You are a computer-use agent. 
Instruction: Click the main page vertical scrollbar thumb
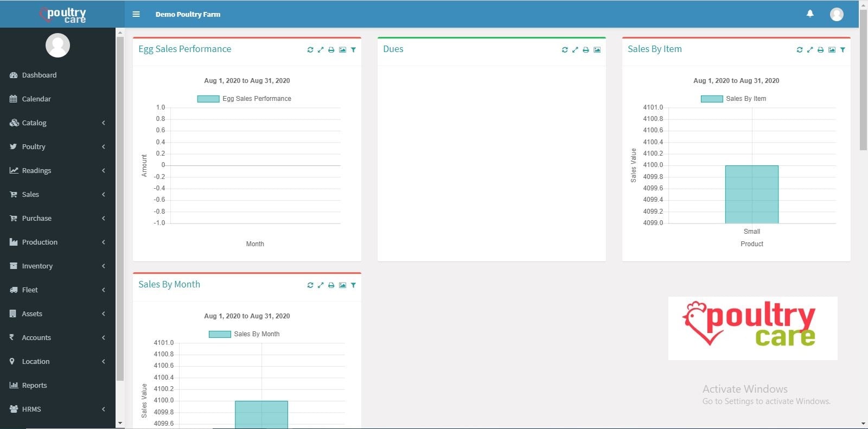pos(863,79)
